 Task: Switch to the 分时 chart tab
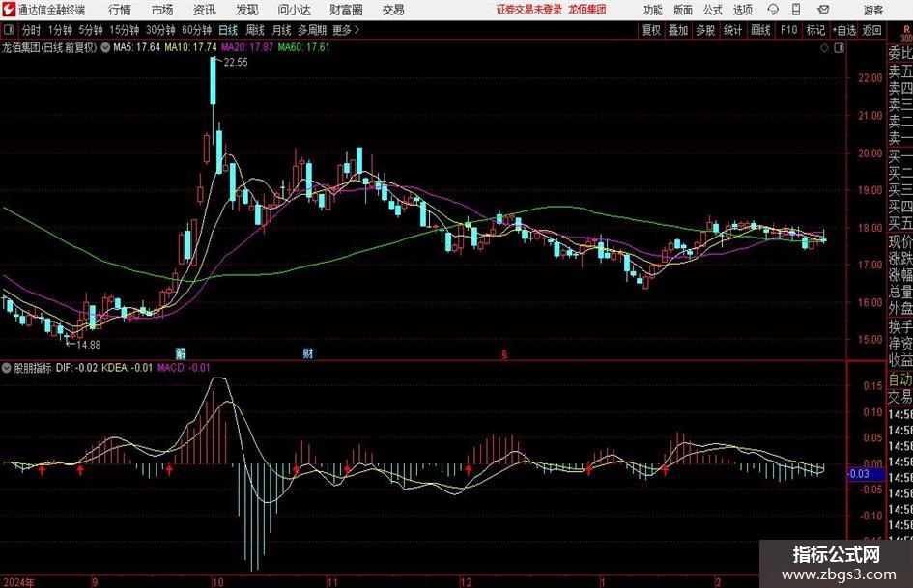tap(31, 30)
